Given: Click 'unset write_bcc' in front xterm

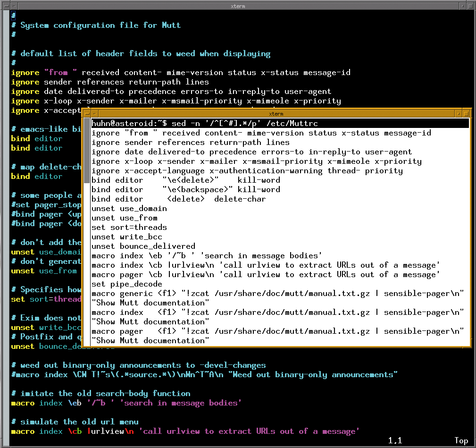Looking at the screenshot, I should (127, 237).
